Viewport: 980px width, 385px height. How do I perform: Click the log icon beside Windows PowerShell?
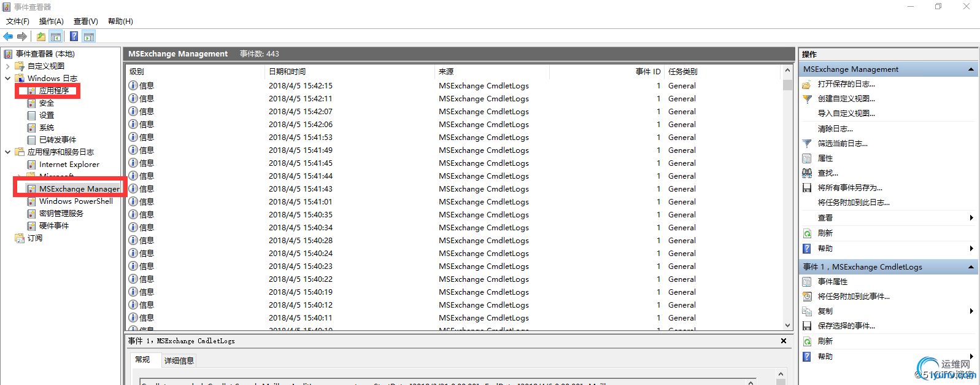click(x=31, y=201)
